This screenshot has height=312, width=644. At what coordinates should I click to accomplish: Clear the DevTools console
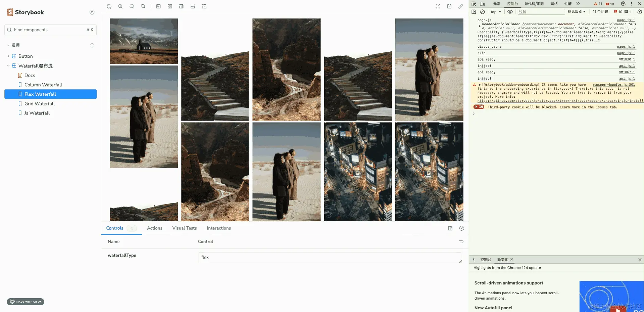click(483, 12)
